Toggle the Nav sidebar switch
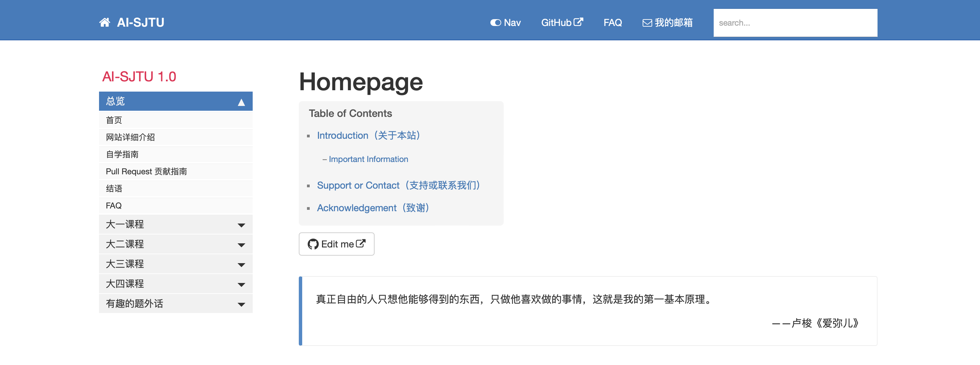Screen dimensions: 980x365 495,23
